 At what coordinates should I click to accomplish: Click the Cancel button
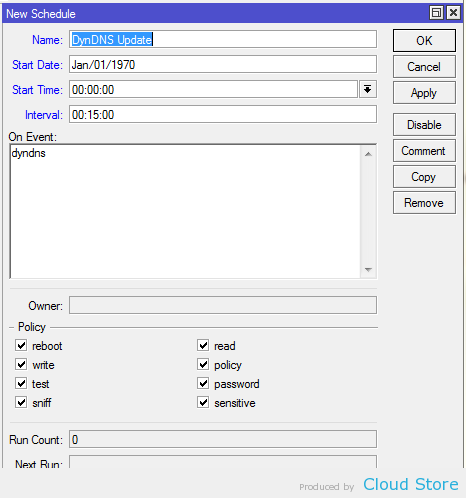click(x=424, y=67)
